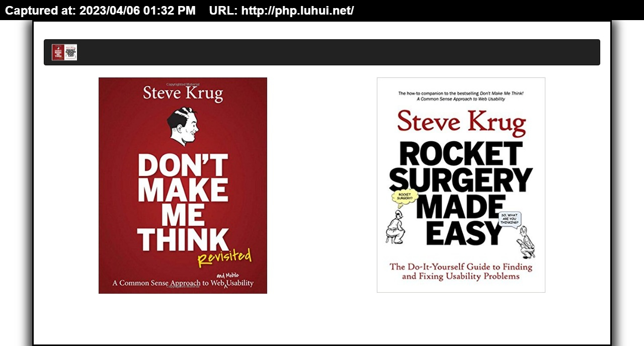Open the Rocket Surgery Made Easy book cover
Screen dimensions: 644x346
pyautogui.click(x=461, y=185)
